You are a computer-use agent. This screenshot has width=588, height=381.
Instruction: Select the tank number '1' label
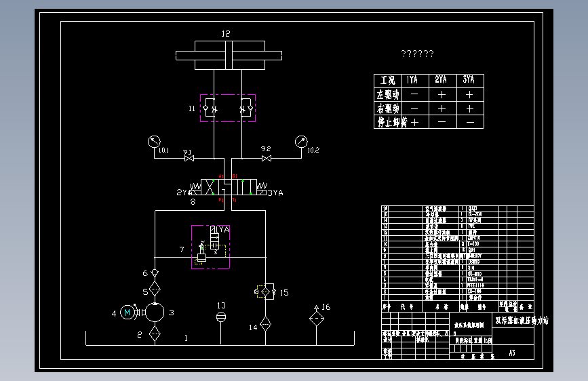point(186,338)
